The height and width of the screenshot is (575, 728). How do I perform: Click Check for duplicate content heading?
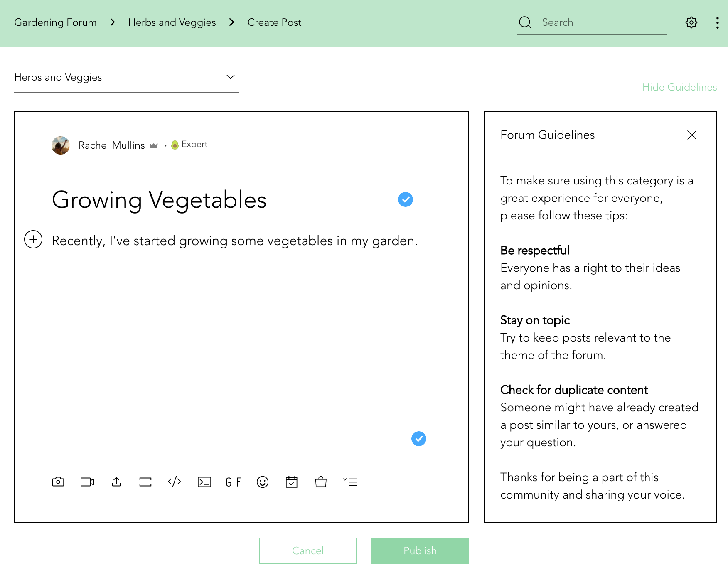[574, 390]
